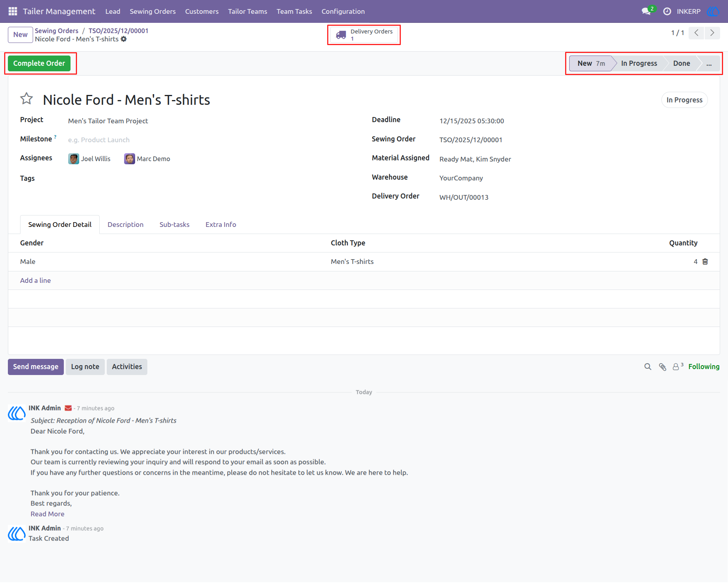Click Marc Demo avatar
728x583 pixels.
(130, 159)
